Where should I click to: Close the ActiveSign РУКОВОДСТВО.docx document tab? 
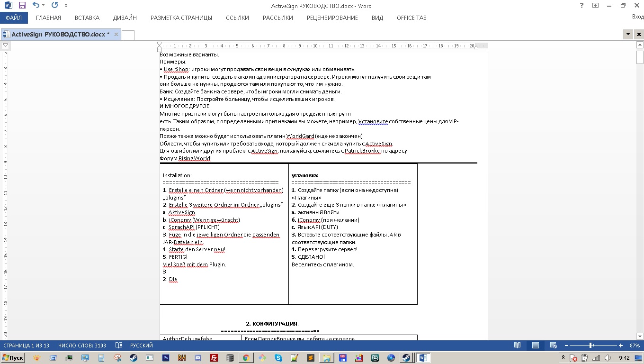pyautogui.click(x=116, y=35)
